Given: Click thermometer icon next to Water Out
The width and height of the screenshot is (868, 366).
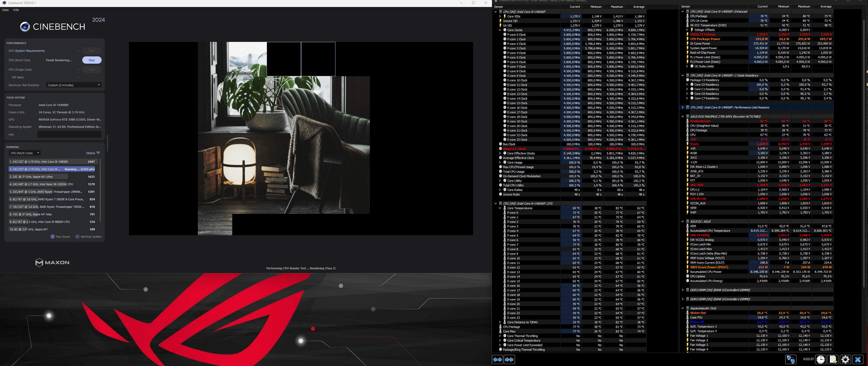Looking at the screenshot, I should 687,313.
